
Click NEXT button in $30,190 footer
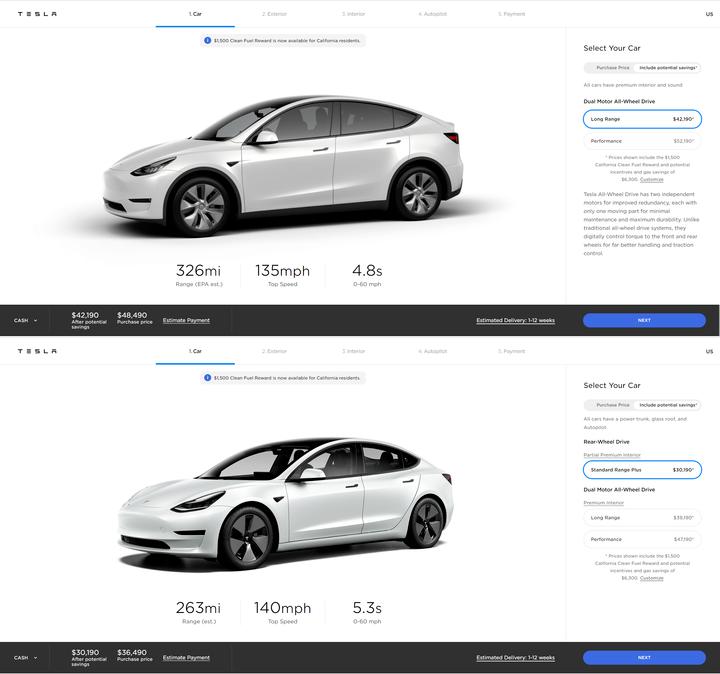pos(644,658)
